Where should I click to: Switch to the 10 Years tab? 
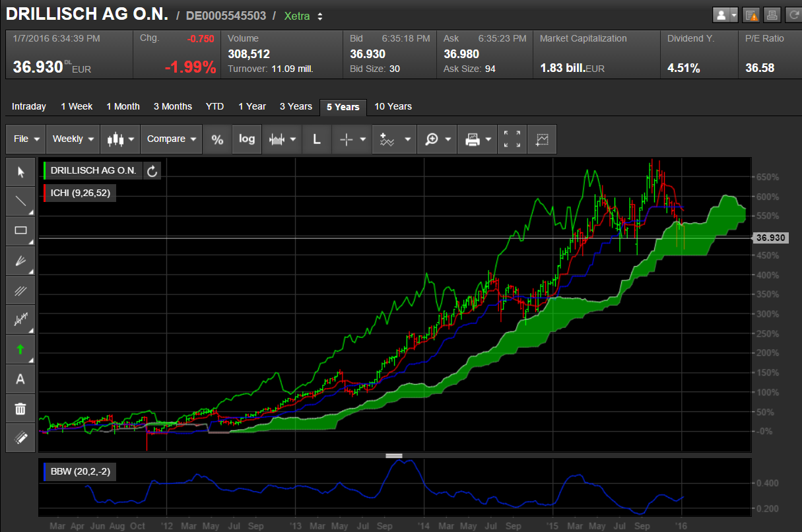(393, 107)
